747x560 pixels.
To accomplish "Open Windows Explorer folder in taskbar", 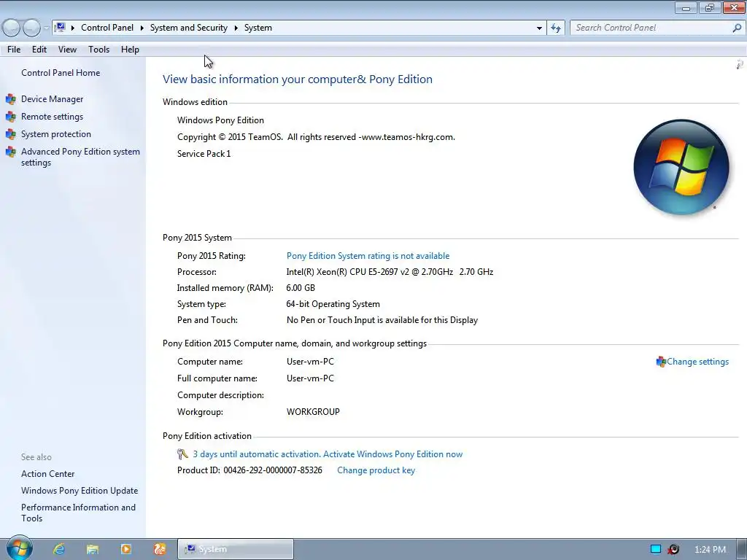I will [93, 549].
